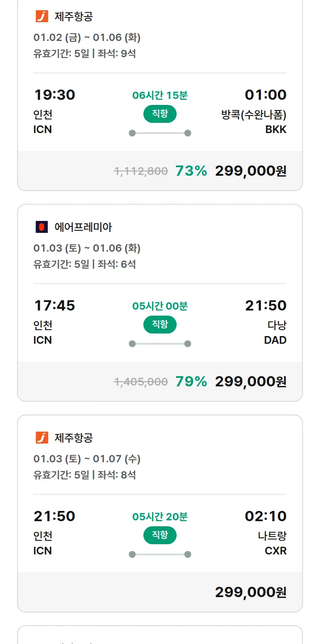
Task: Click the 방콕(수완나폼) destination text
Action: pos(254,115)
